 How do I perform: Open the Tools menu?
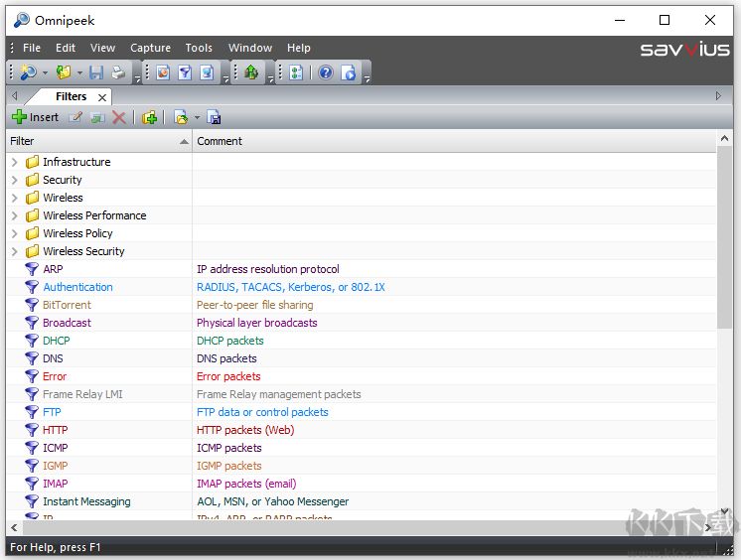199,48
